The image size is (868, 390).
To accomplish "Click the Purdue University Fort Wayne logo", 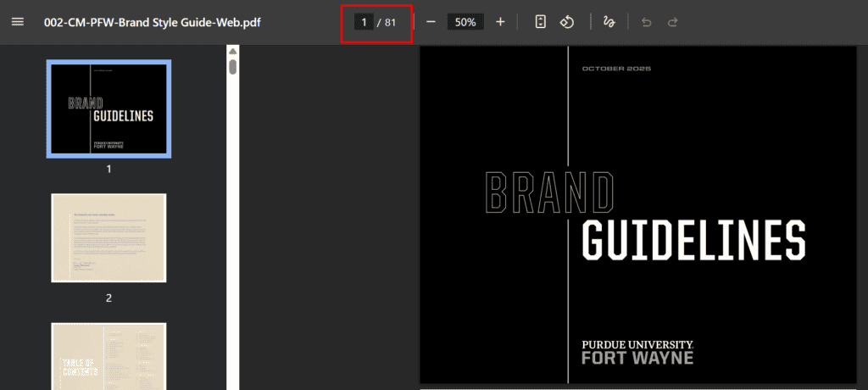I will pyautogui.click(x=637, y=353).
